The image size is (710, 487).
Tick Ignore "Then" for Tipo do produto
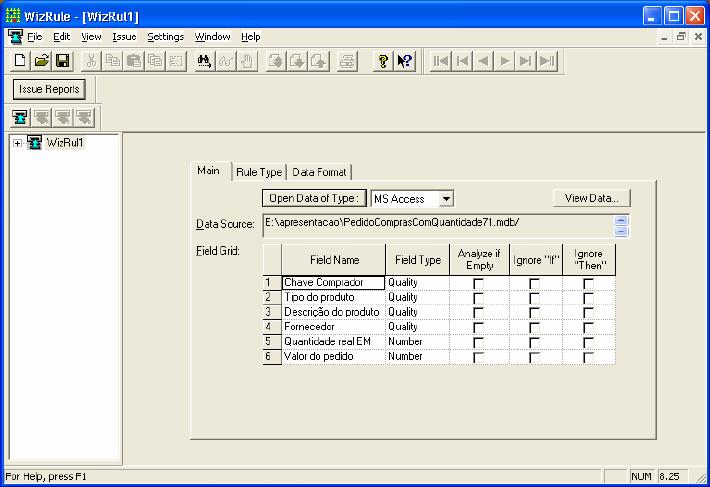[588, 298]
